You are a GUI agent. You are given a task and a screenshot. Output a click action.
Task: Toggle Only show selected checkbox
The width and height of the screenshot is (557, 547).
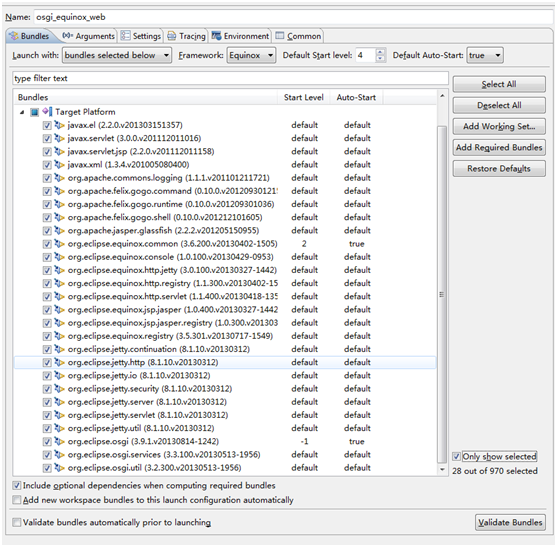[x=456, y=456]
